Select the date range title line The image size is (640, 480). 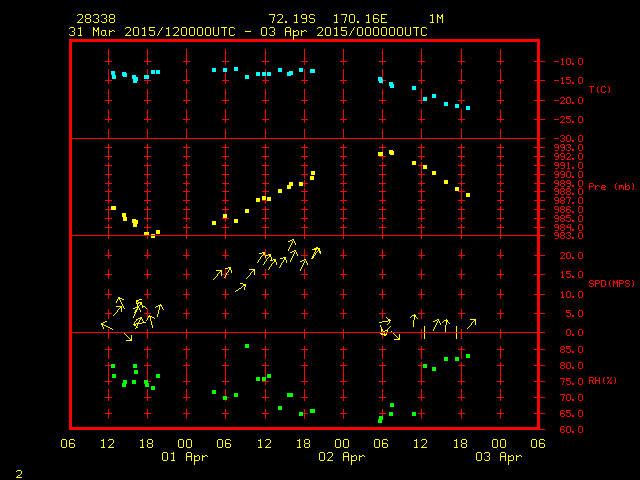click(x=248, y=31)
